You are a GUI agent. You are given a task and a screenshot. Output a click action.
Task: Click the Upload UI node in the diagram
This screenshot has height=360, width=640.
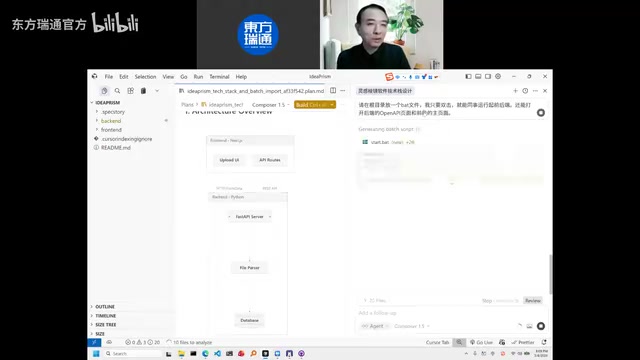coord(229,160)
